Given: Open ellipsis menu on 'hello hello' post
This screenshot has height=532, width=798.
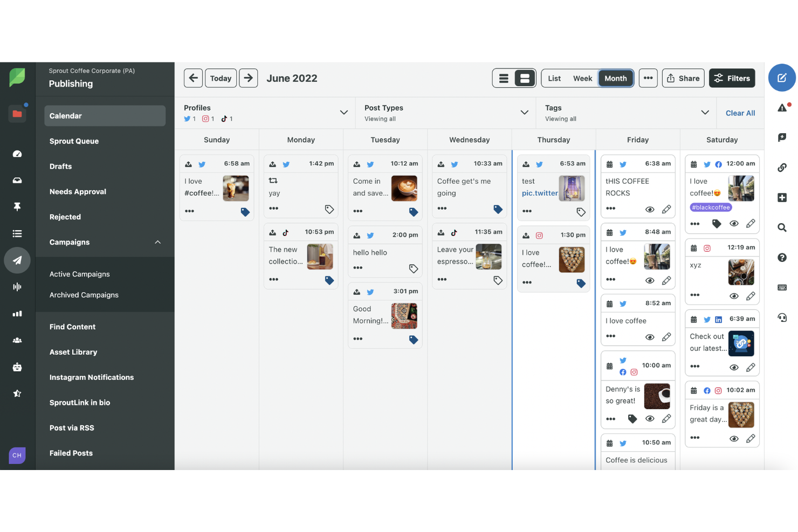Looking at the screenshot, I should (358, 268).
